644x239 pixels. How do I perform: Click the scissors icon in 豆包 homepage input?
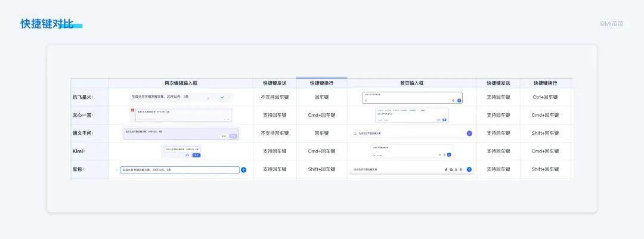tap(456, 169)
